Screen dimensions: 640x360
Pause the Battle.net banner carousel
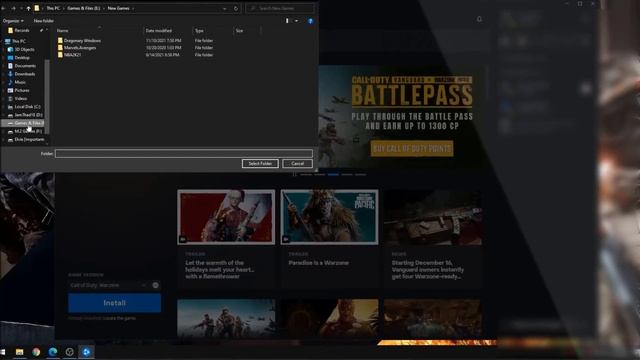coord(295,174)
